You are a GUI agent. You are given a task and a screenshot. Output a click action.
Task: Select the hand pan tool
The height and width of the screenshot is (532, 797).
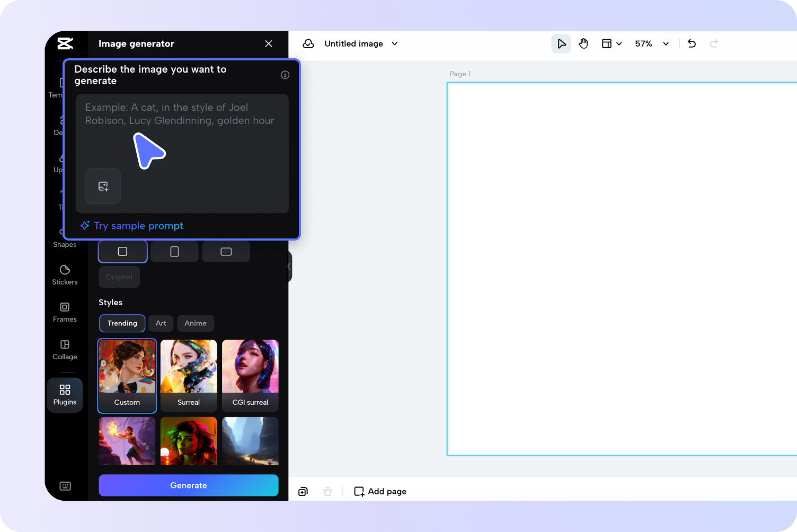tap(583, 43)
